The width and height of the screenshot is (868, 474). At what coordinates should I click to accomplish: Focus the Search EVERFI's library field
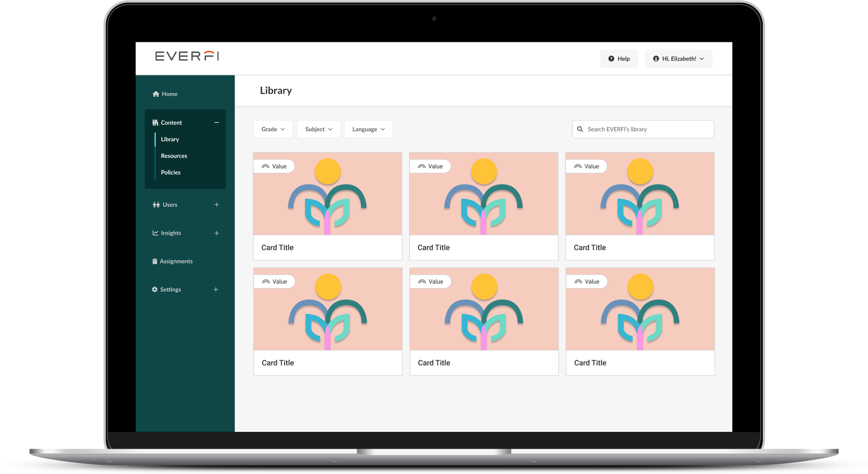tap(643, 129)
